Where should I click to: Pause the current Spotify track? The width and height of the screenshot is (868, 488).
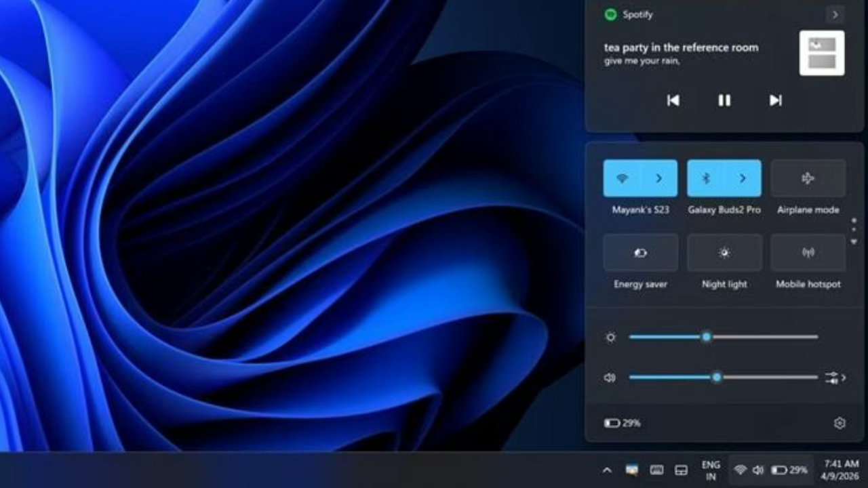click(724, 100)
